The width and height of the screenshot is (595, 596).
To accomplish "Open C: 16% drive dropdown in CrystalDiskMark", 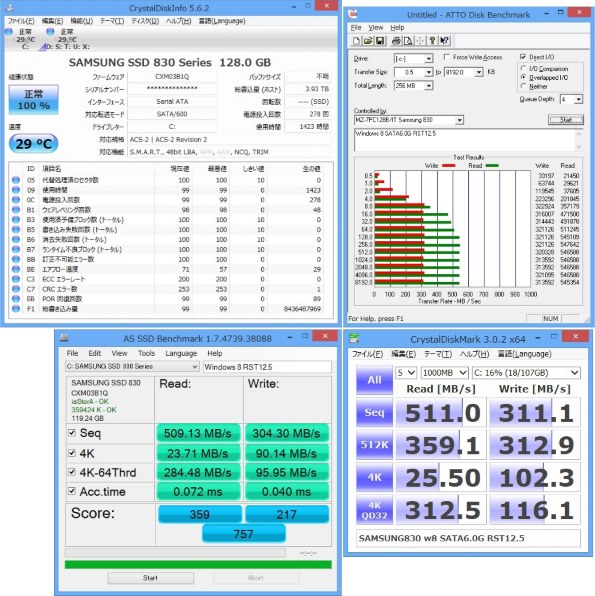I will pos(526,373).
